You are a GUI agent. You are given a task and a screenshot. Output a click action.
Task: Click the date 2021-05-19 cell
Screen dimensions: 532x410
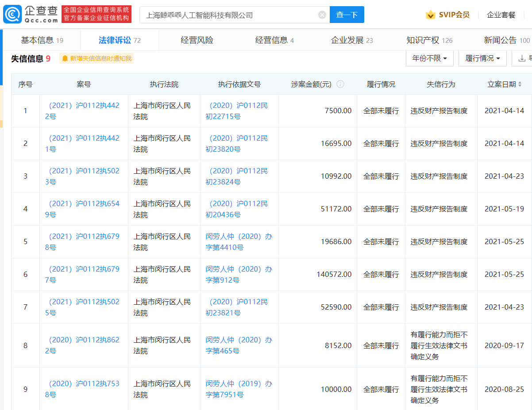pyautogui.click(x=504, y=209)
